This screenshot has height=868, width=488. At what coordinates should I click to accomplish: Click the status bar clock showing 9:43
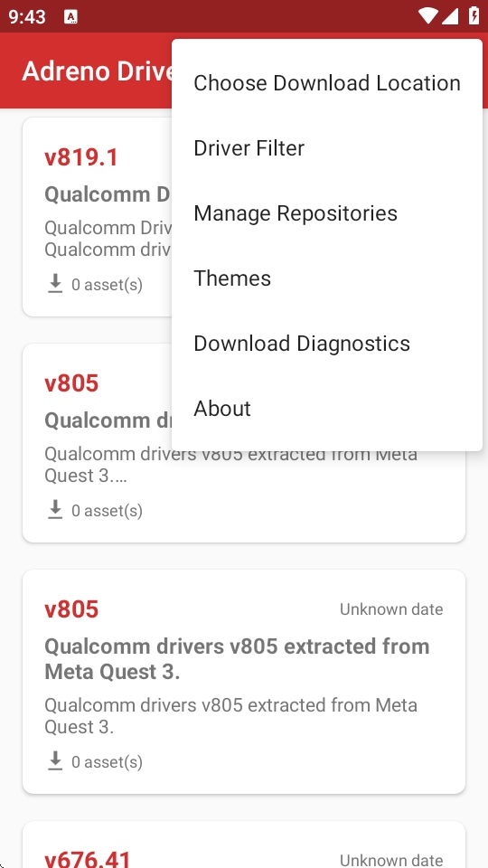coord(26,16)
